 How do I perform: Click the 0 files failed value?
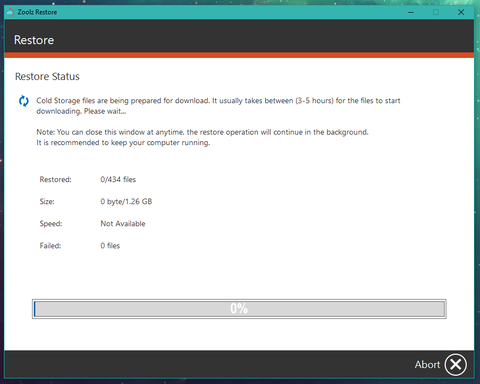point(110,246)
